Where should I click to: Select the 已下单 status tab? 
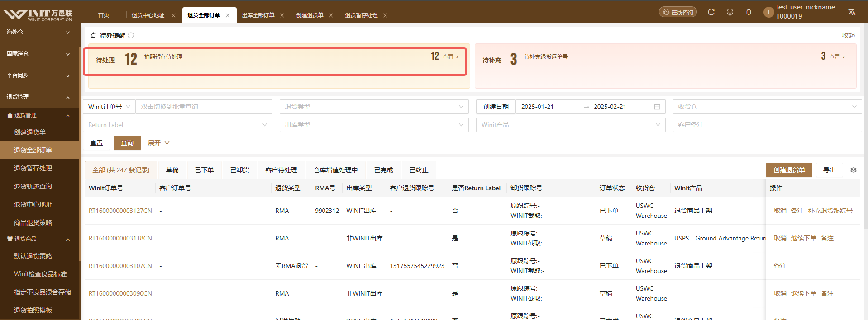205,170
